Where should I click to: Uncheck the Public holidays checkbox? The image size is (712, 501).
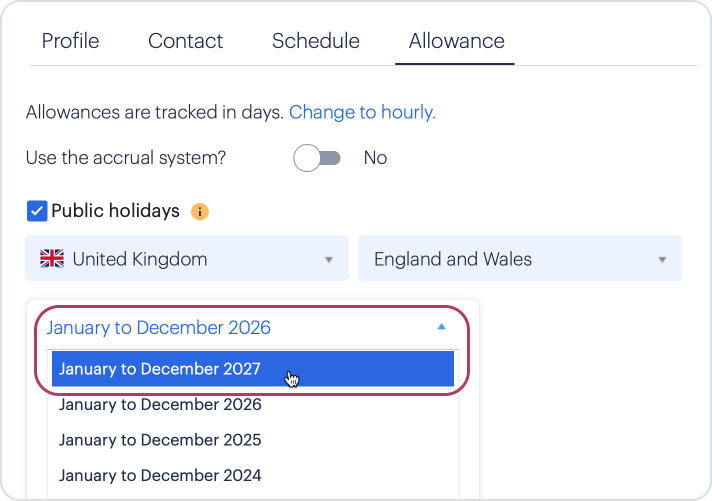coord(37,211)
